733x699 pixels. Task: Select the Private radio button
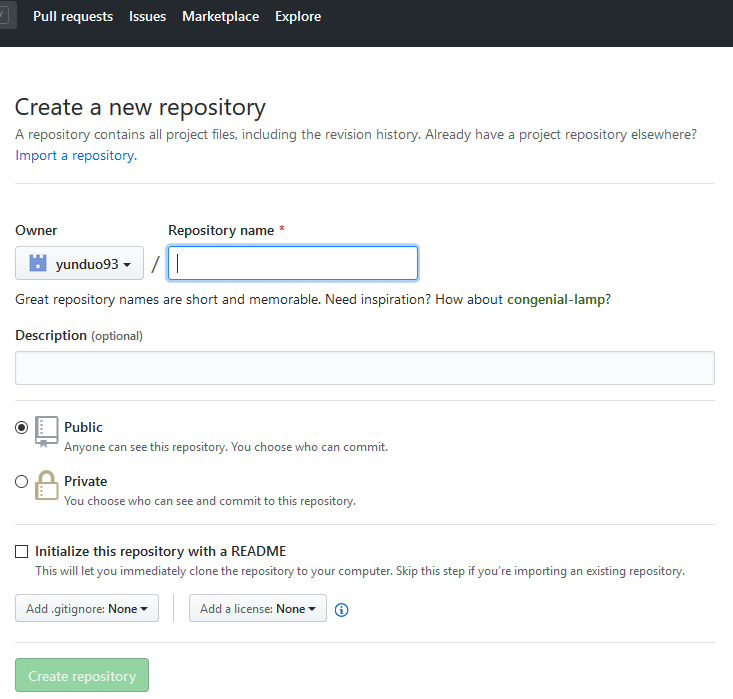[22, 481]
